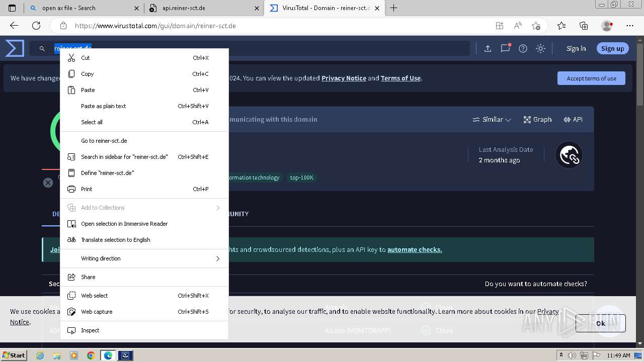Go back to the previous page
644x362 pixels.
tap(14, 26)
